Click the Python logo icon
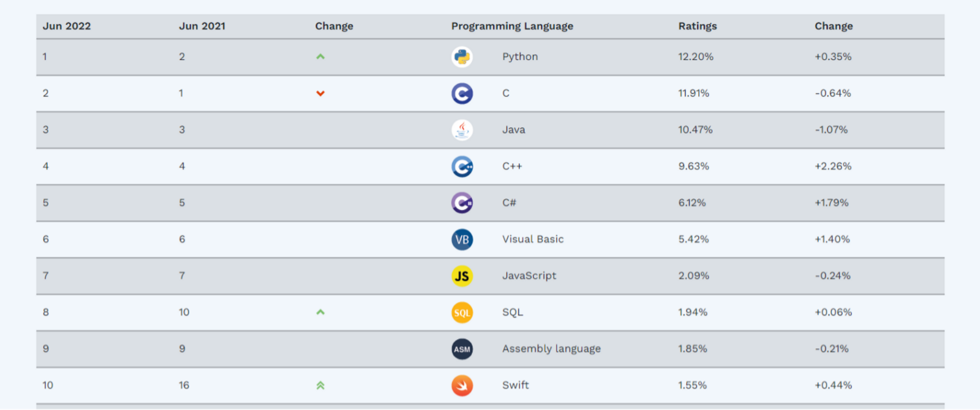This screenshot has height=410, width=980. [462, 57]
